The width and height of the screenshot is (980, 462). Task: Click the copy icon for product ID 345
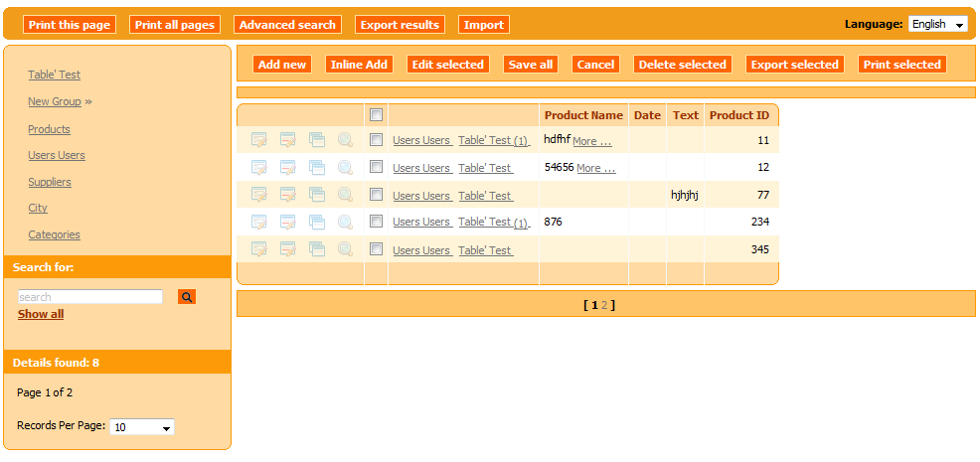(x=317, y=249)
